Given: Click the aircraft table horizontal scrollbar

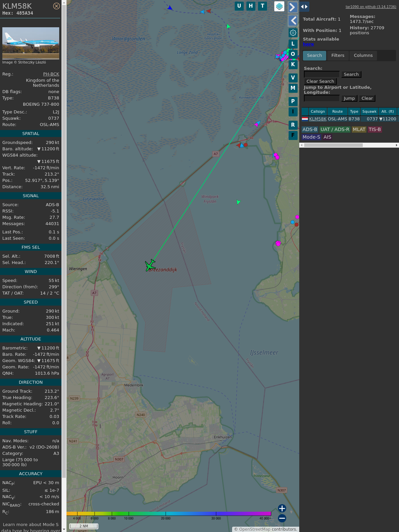Looking at the screenshot, I should click(333, 145).
